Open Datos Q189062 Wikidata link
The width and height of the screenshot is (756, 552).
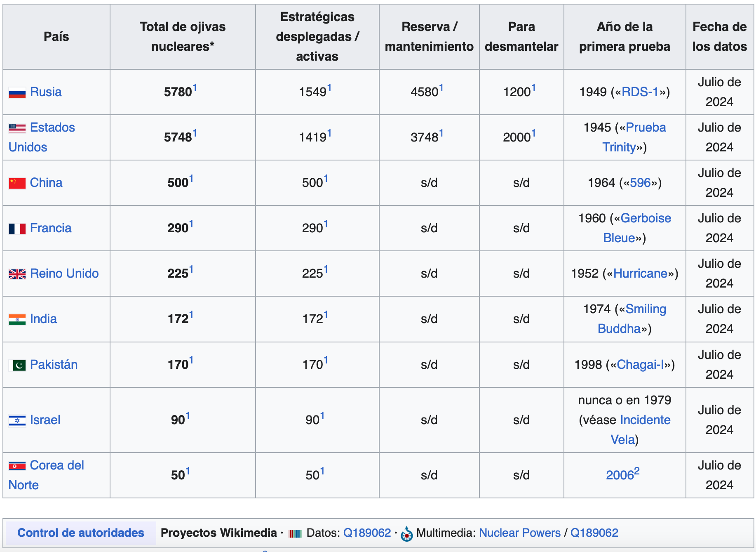tap(367, 533)
